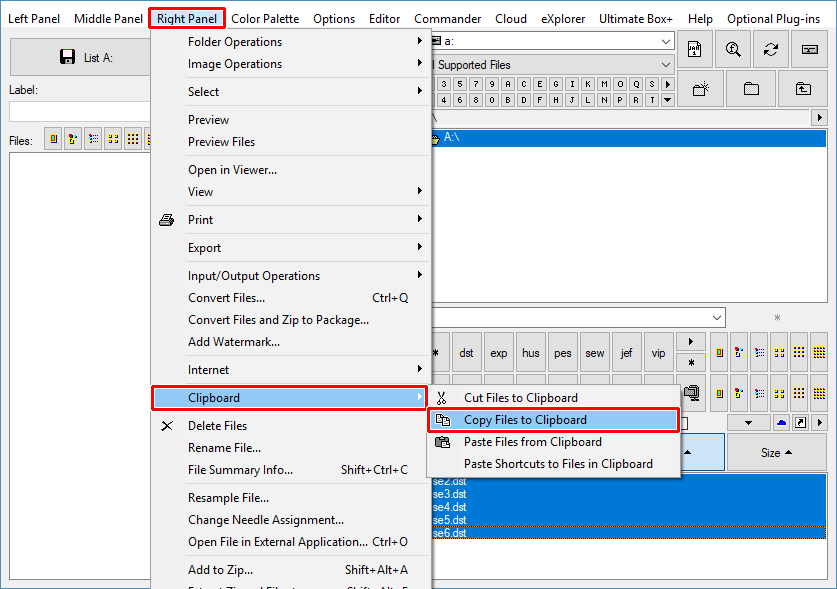837x589 pixels.
Task: Click the vip format filter button
Action: tap(659, 352)
